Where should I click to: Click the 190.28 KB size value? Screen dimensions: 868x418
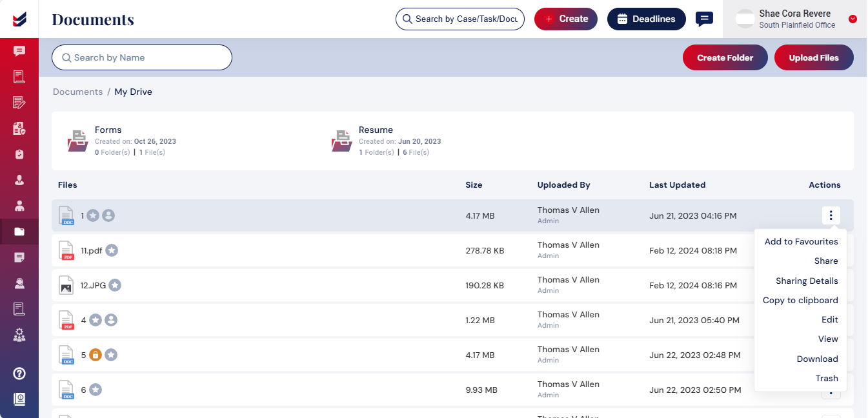tap(485, 285)
